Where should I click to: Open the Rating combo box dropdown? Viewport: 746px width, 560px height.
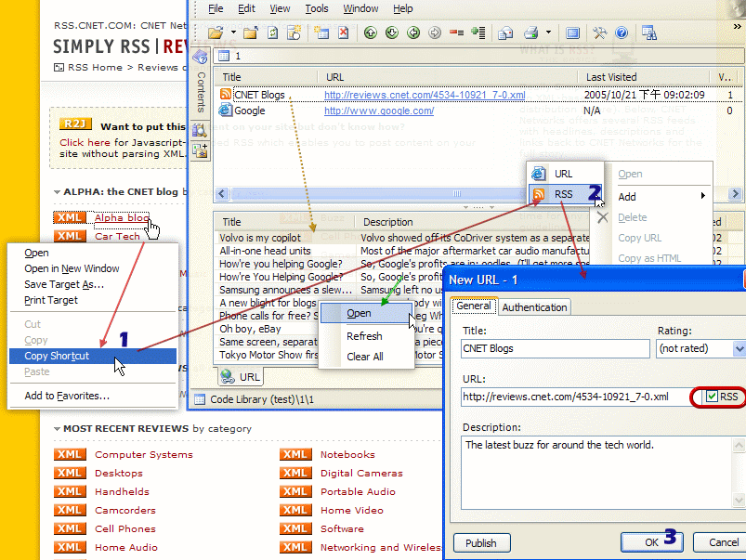[x=739, y=349]
